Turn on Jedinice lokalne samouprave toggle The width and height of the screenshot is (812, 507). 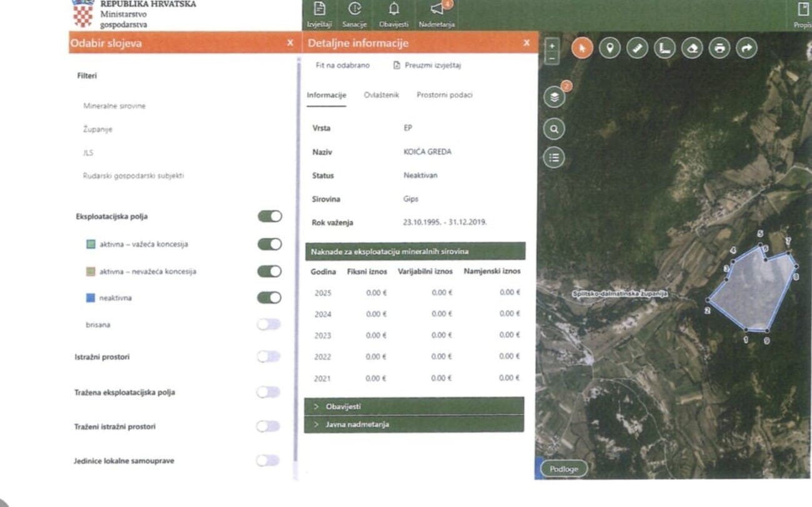(268, 460)
